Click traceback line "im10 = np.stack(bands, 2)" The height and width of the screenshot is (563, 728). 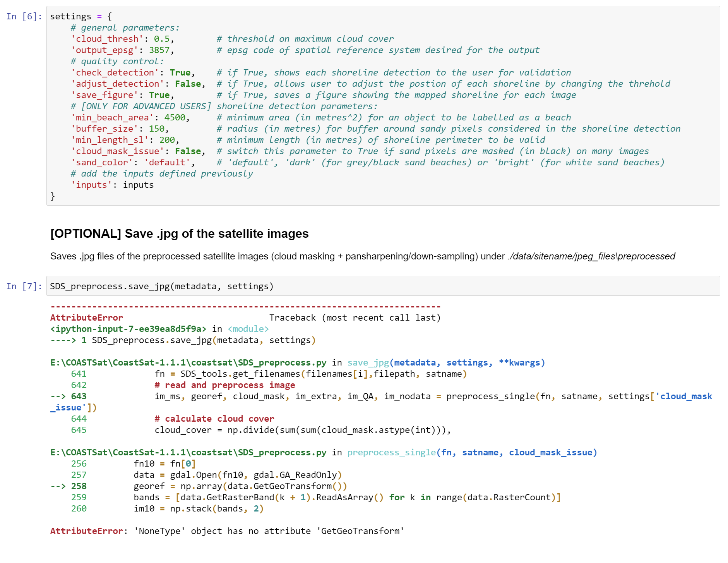click(199, 508)
